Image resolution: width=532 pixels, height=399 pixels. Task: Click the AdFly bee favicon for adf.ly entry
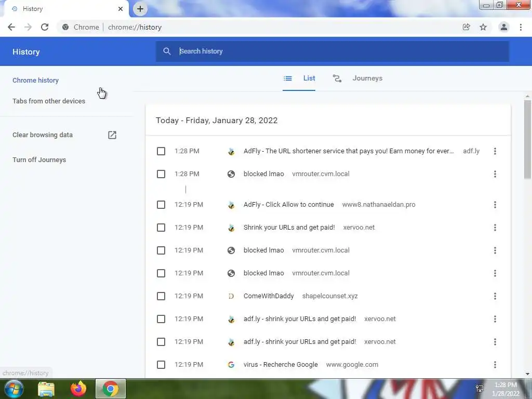pos(231,151)
